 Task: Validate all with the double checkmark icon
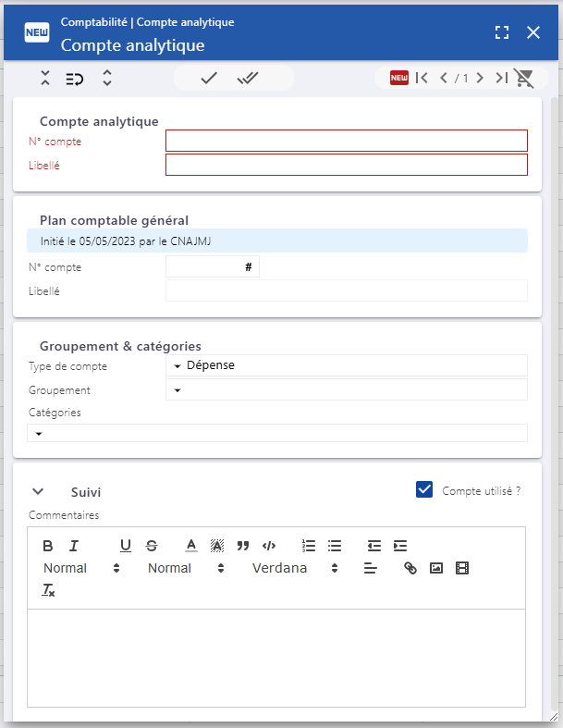[248, 78]
